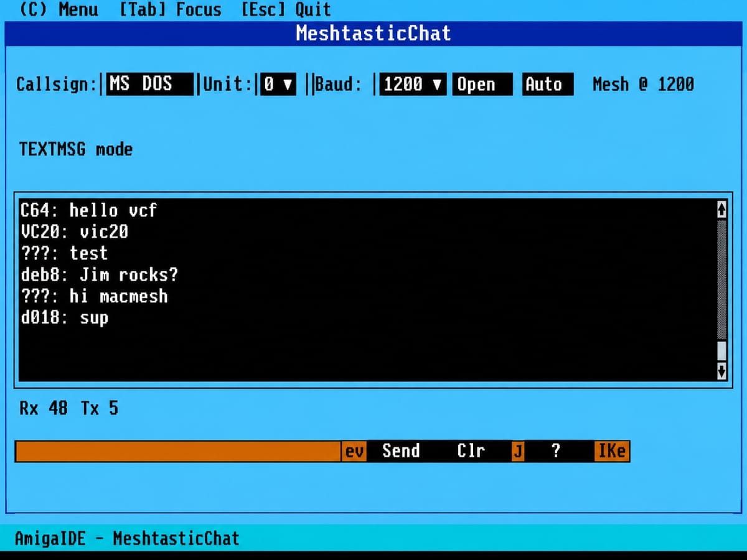Click the Send button

coord(401,451)
